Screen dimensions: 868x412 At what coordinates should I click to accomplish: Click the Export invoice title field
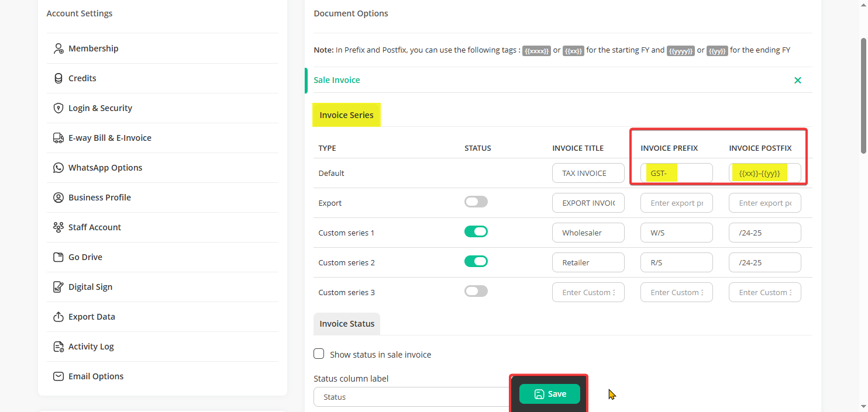coord(588,203)
